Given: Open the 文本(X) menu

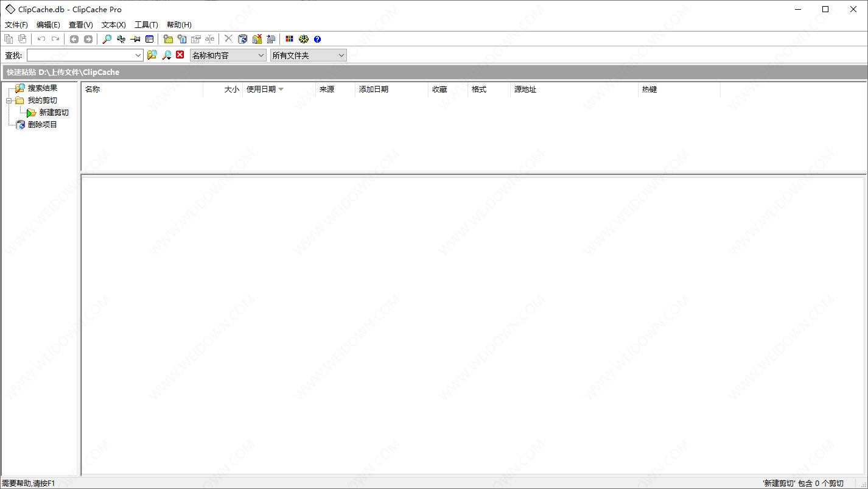Looking at the screenshot, I should (114, 25).
